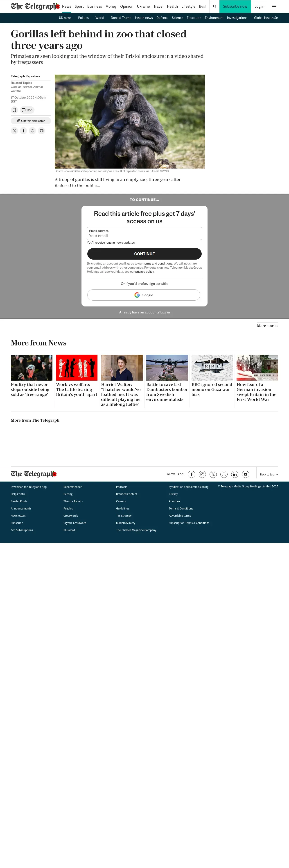Viewport: 289px width, 868px height.
Task: Select Donald Trump in sub-navigation
Action: [x=121, y=18]
